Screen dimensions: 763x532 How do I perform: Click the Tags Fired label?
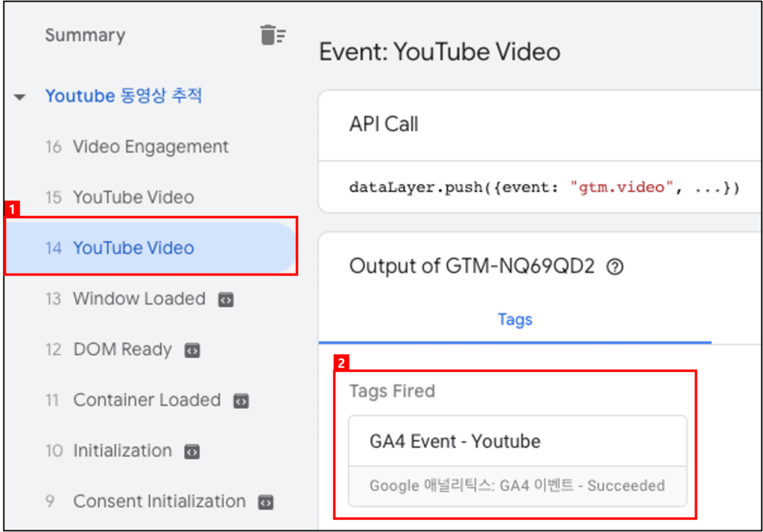click(x=392, y=391)
